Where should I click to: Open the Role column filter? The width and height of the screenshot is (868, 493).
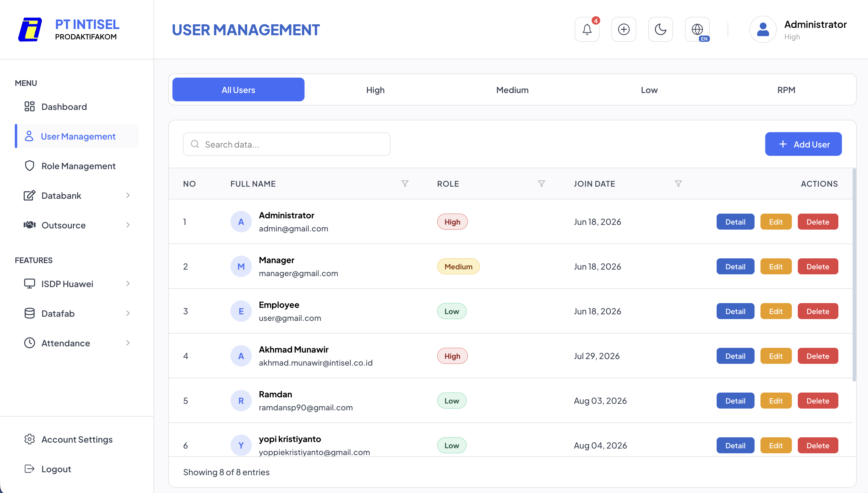(x=541, y=183)
